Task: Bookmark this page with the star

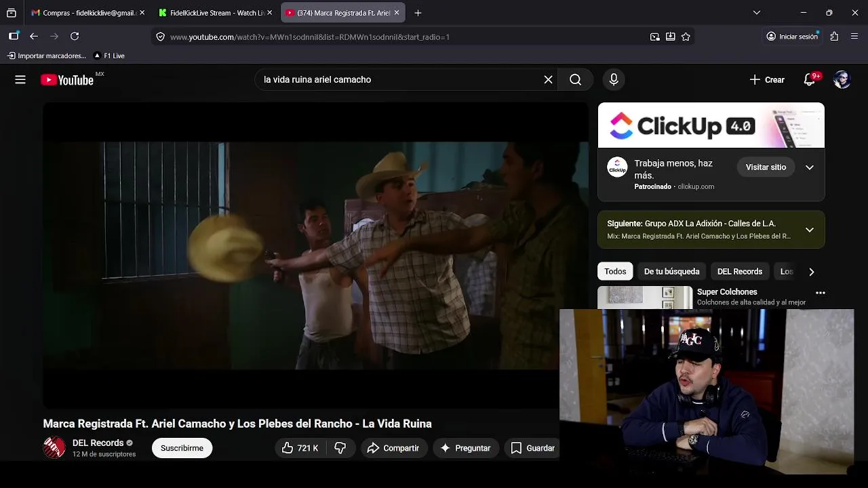Action: [x=686, y=37]
